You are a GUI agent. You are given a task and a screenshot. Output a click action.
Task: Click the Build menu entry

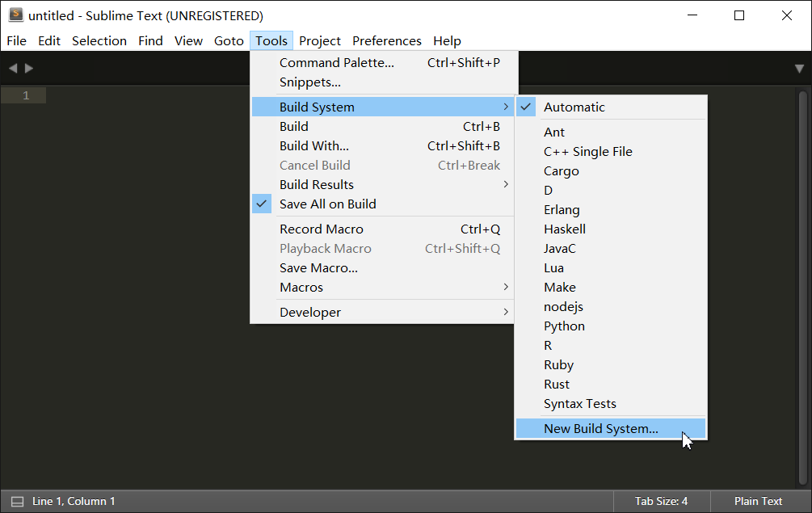[382, 126]
